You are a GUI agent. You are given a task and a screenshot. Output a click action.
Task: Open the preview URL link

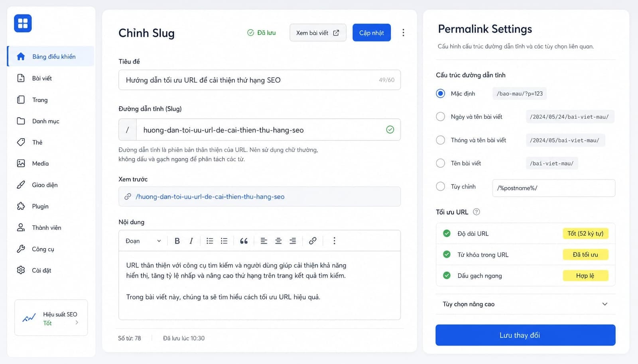click(x=210, y=197)
